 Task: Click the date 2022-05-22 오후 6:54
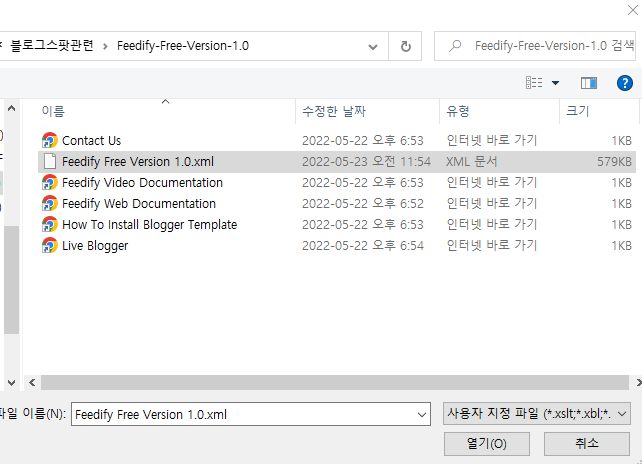pos(363,245)
